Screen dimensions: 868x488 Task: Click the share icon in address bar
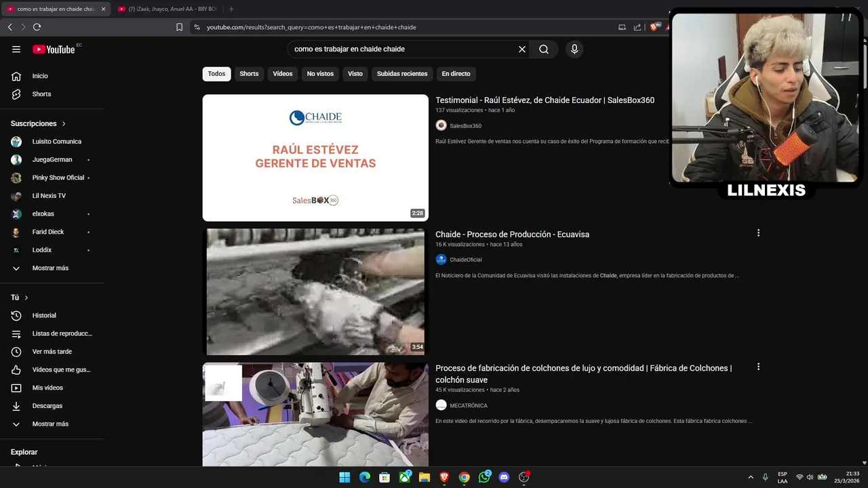click(x=637, y=27)
